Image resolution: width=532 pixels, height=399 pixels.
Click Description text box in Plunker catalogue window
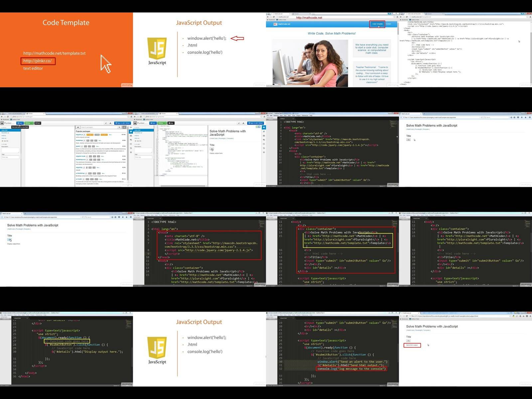point(10,150)
